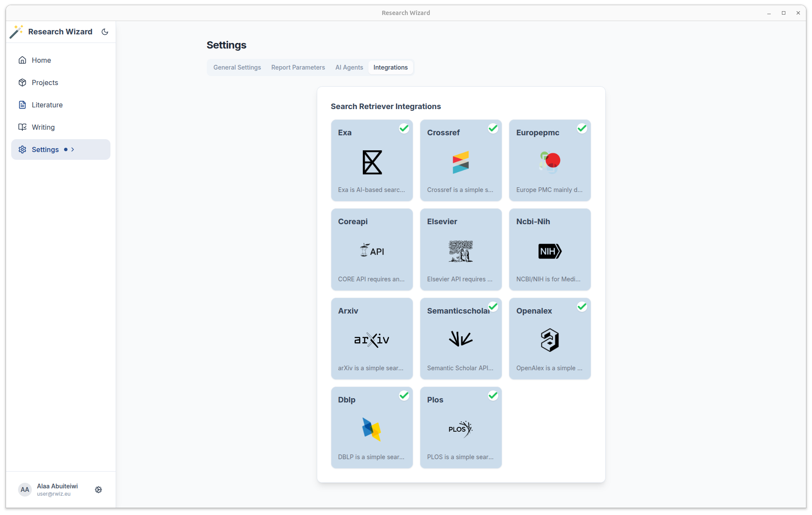Click the Elsevier tree logo
This screenshot has width=812, height=515.
pos(460,251)
